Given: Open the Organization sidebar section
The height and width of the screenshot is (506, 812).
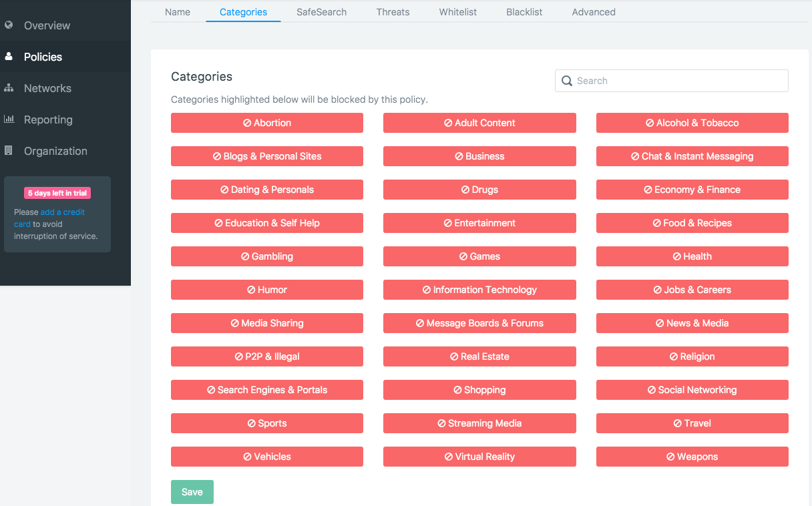Looking at the screenshot, I should point(65,151).
